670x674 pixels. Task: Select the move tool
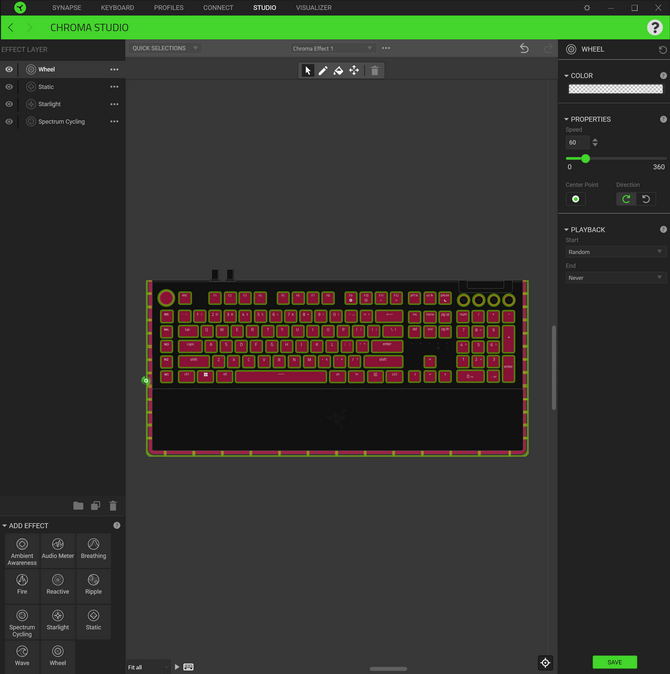pos(354,70)
